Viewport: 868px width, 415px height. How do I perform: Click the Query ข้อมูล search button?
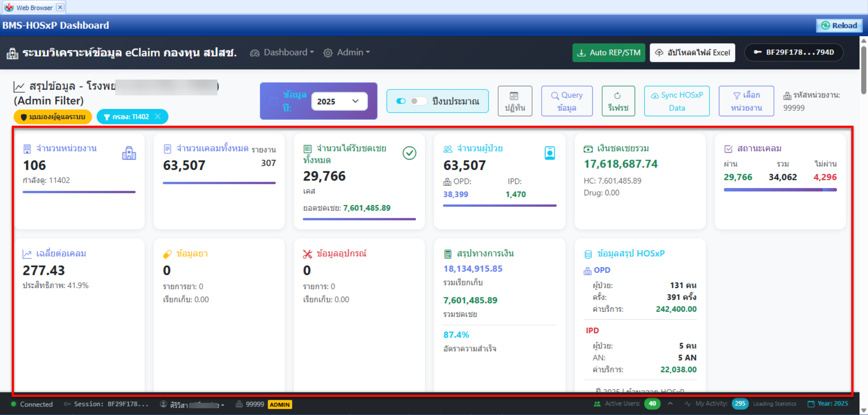[x=566, y=101]
